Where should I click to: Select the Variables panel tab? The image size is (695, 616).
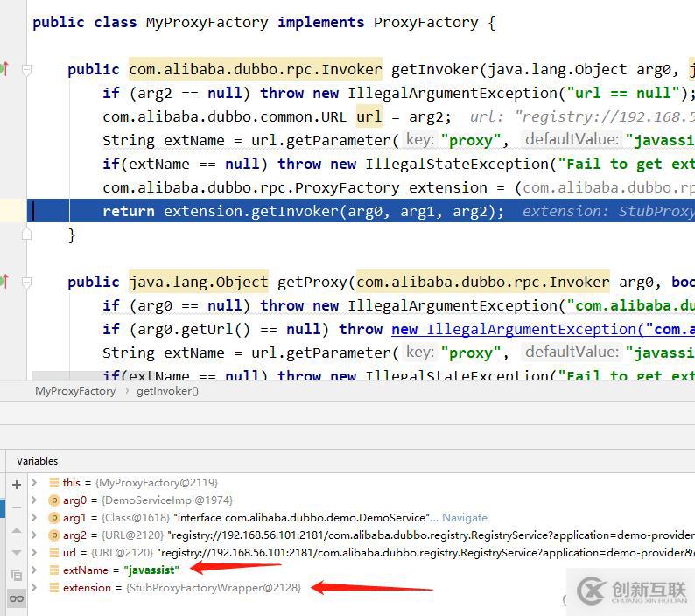[x=38, y=460]
